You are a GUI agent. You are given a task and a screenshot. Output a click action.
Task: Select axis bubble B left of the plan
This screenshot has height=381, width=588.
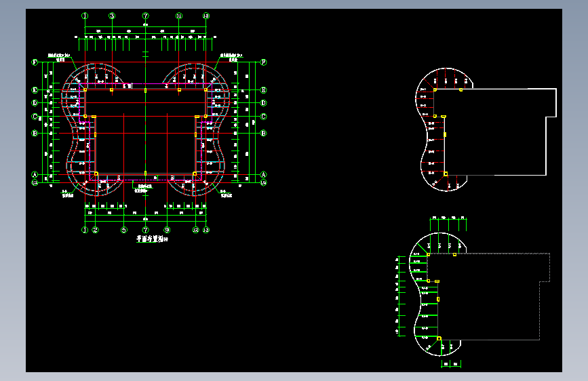[35, 133]
